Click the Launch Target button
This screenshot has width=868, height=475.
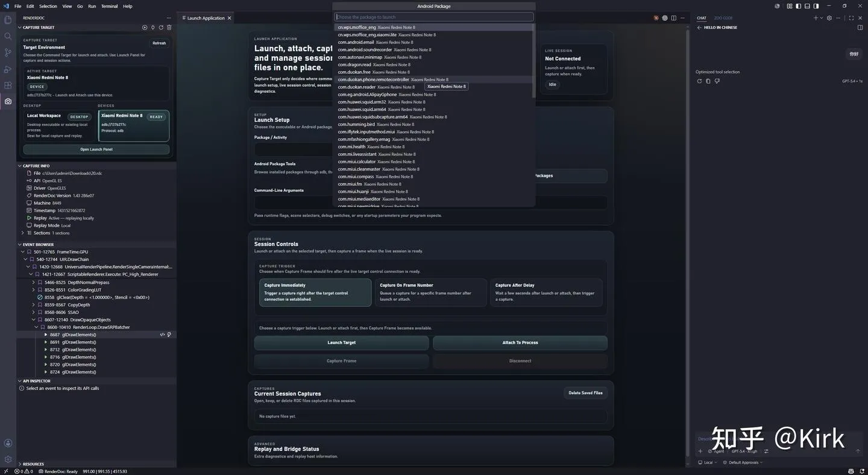point(341,342)
